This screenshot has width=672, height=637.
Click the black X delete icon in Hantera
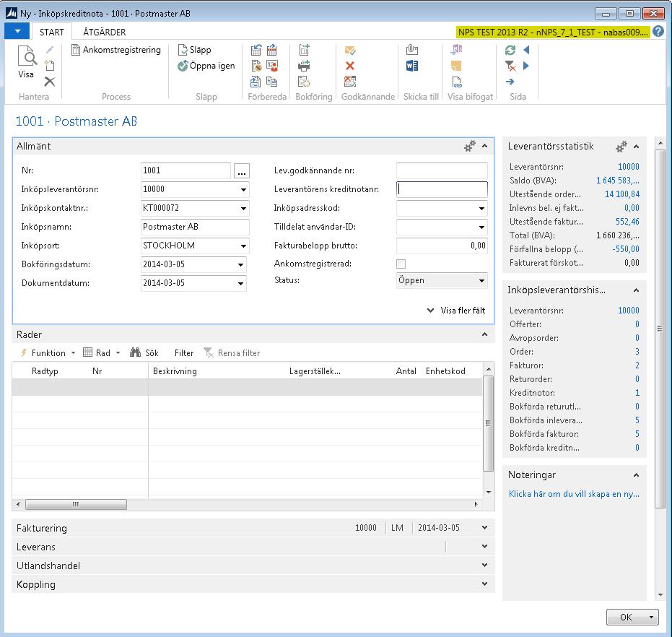[x=50, y=82]
